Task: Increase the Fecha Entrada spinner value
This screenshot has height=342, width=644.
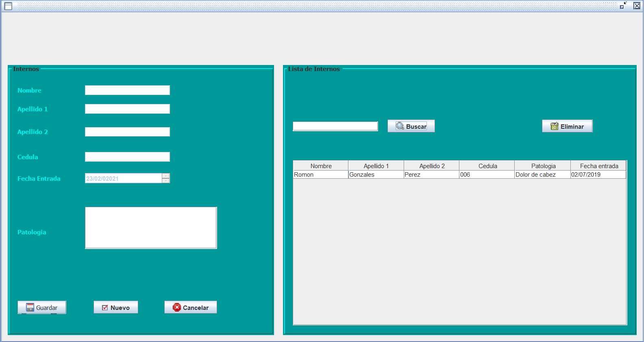Action: [x=166, y=176]
